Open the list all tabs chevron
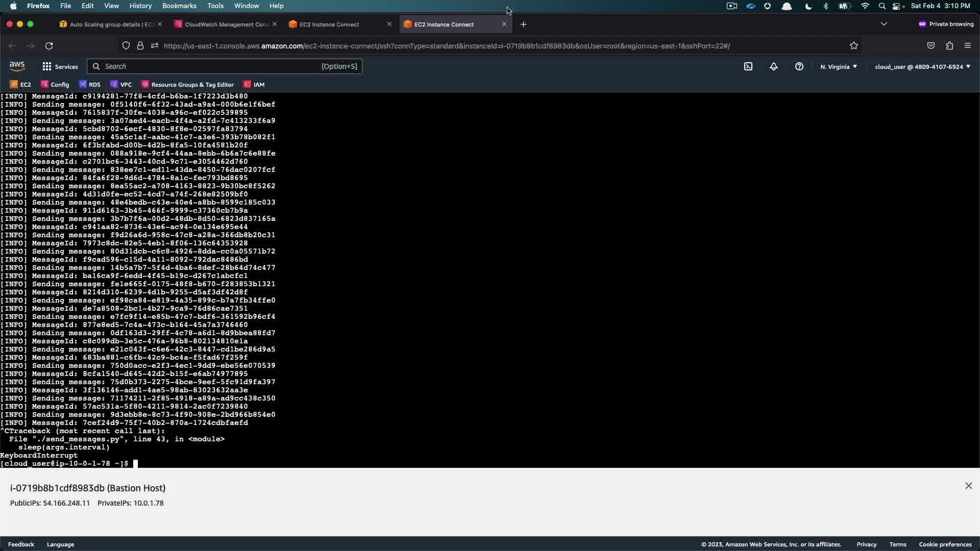Viewport: 980px width, 551px height. [x=884, y=24]
